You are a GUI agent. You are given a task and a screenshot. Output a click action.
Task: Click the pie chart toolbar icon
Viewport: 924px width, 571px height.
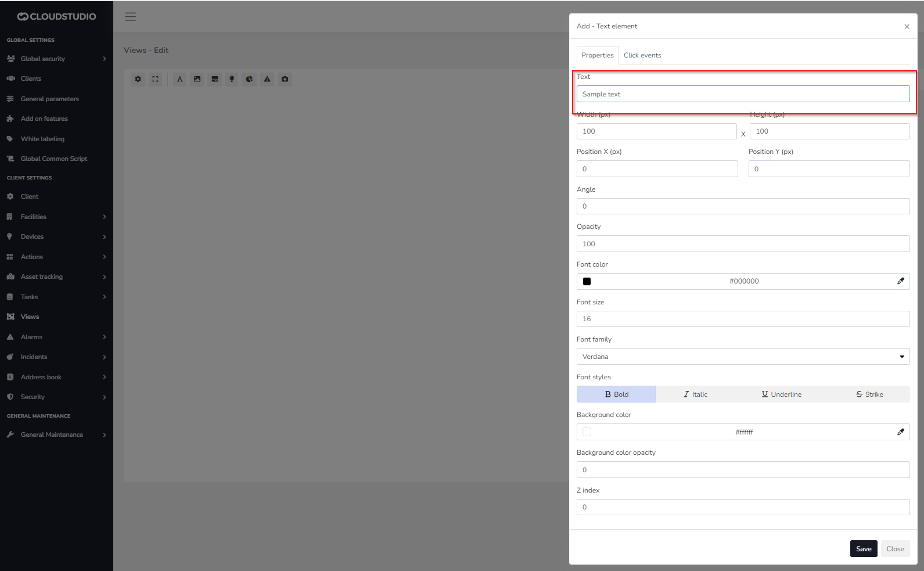point(249,80)
